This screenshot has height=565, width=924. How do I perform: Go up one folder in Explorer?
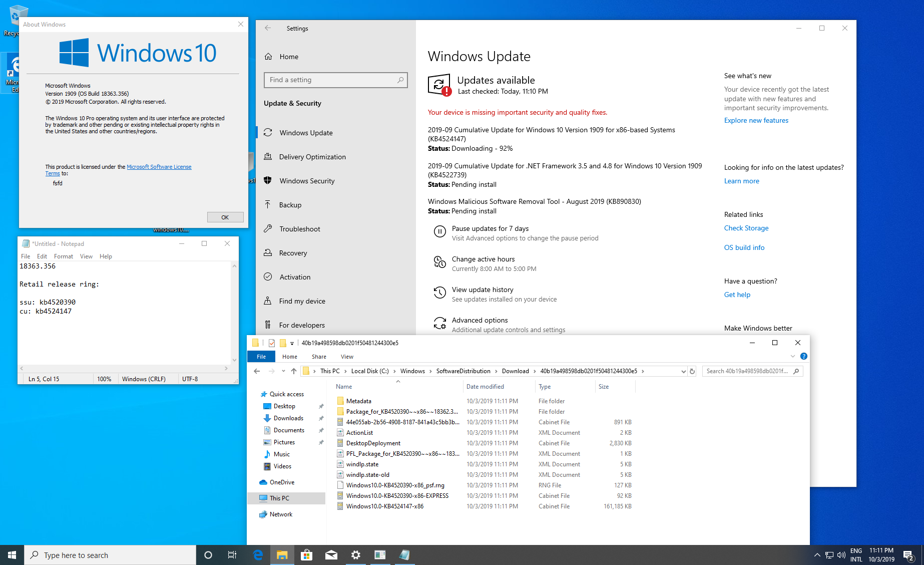[294, 371]
